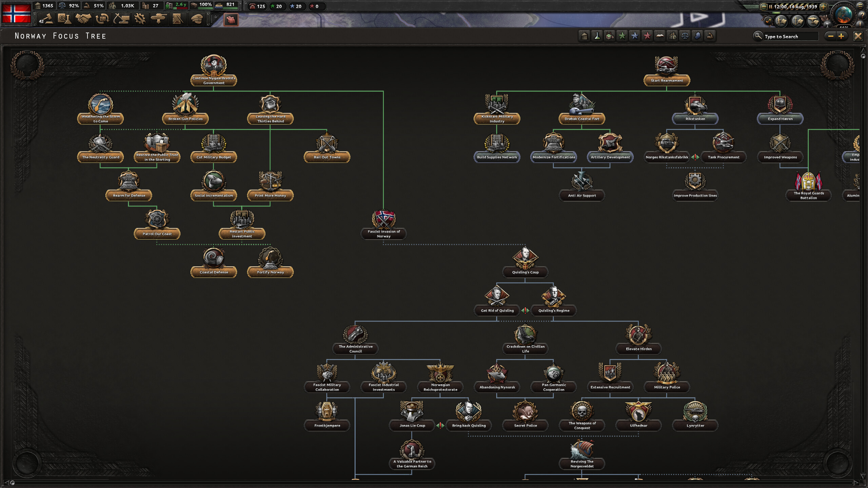Toggle the blue star navy focus filter
The image size is (868, 488).
point(635,36)
